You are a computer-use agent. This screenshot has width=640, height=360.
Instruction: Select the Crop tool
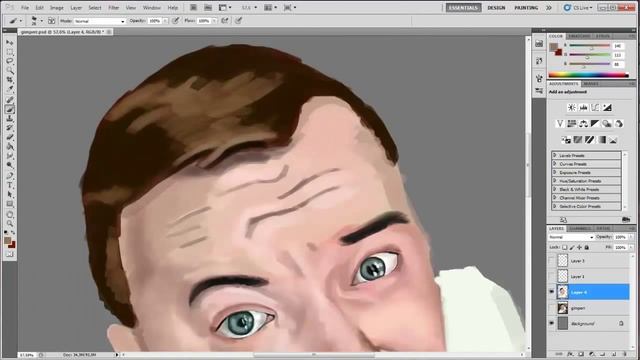point(10,80)
